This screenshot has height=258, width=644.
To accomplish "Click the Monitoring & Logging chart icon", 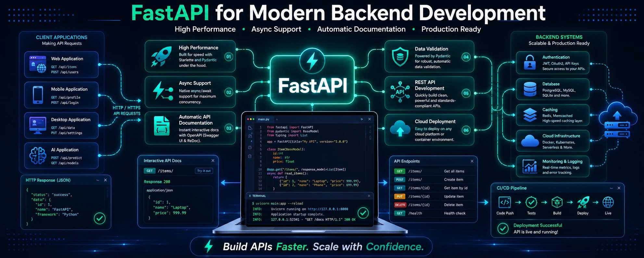I will (x=530, y=166).
